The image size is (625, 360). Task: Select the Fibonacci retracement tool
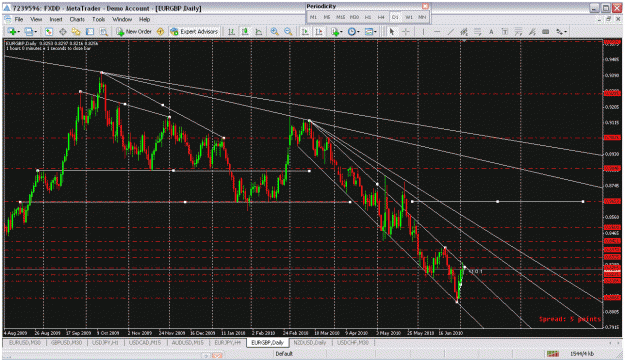click(478, 31)
